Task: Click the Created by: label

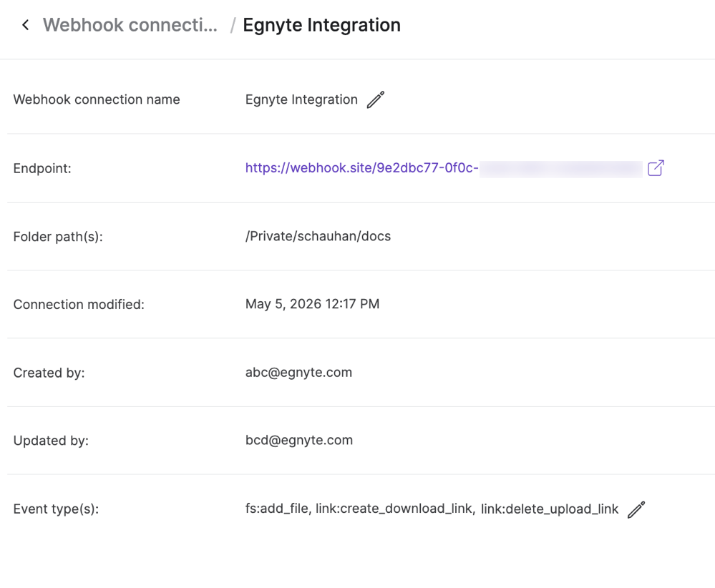Action: (49, 373)
